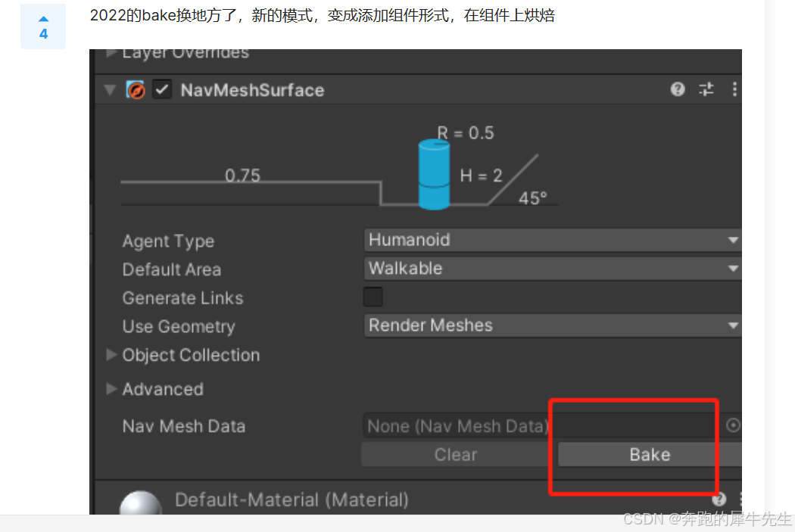795x532 pixels.
Task: Click the 45° slope label
Action: [532, 198]
